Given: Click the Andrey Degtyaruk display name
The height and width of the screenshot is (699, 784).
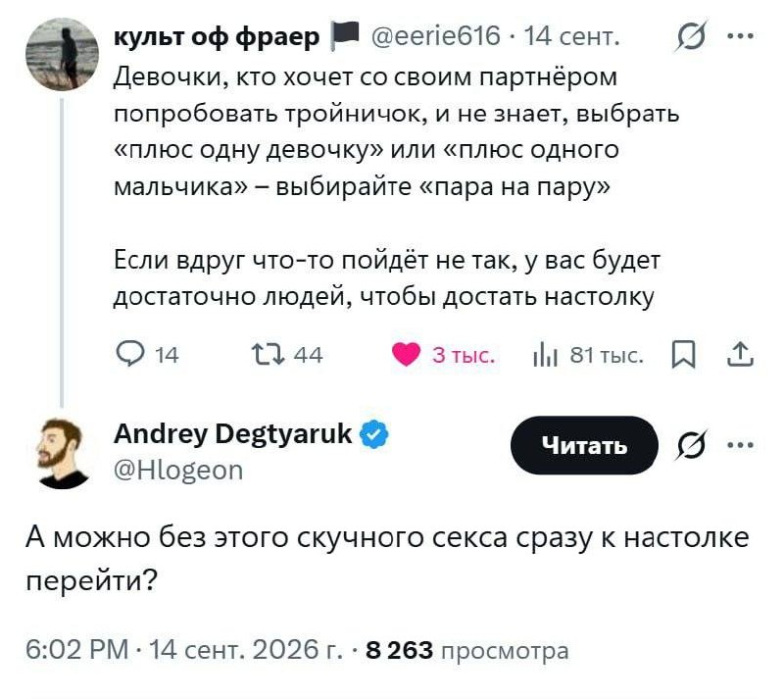Looking at the screenshot, I should pyautogui.click(x=233, y=433).
